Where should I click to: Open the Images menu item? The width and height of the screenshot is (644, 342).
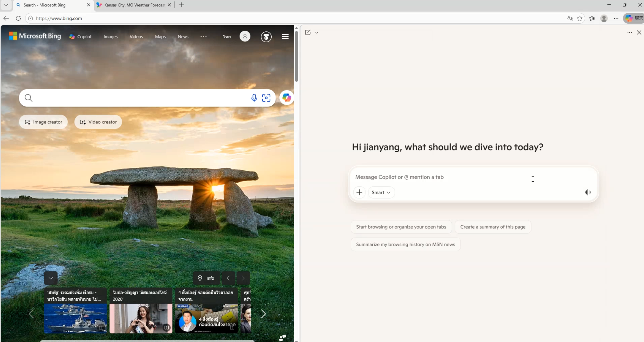(110, 37)
